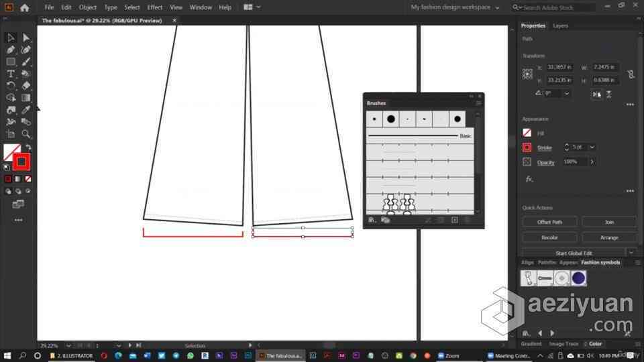Choose the Rotate tool
Viewport: 644px width, 362px height.
point(11,85)
